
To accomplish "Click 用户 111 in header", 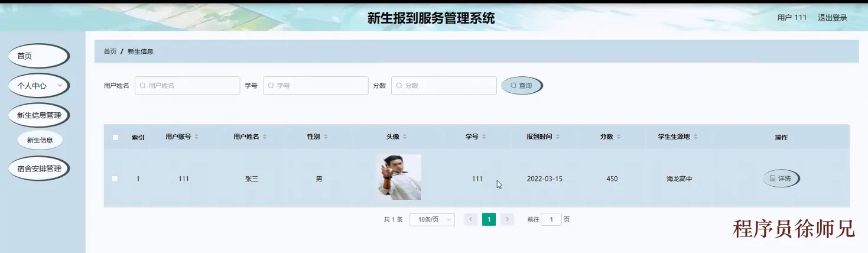I will tap(792, 18).
